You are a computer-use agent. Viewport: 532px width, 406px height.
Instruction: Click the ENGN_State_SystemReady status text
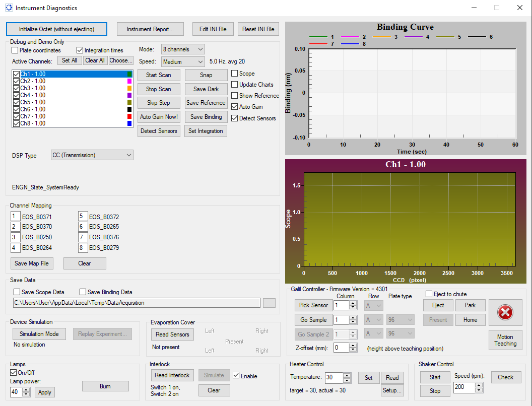(45, 187)
